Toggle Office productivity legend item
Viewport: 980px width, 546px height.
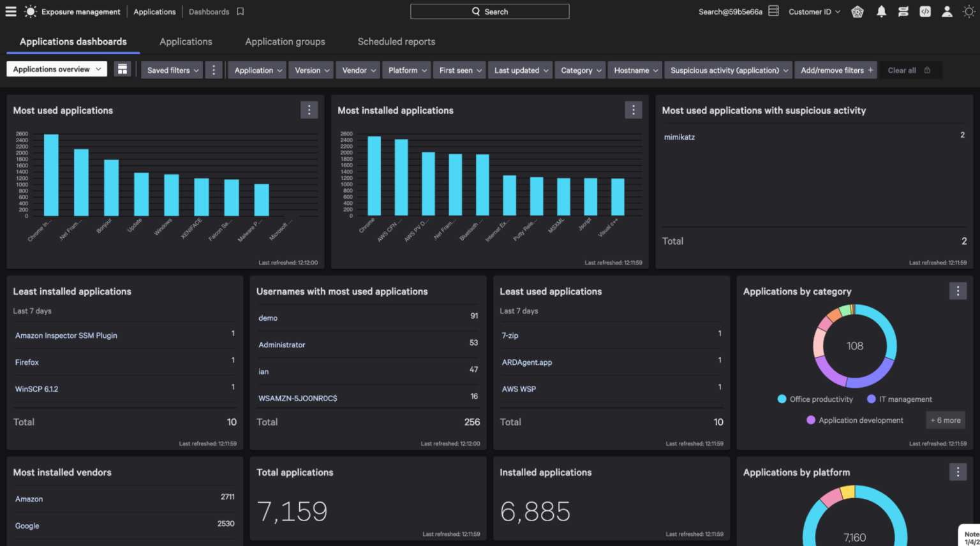815,399
